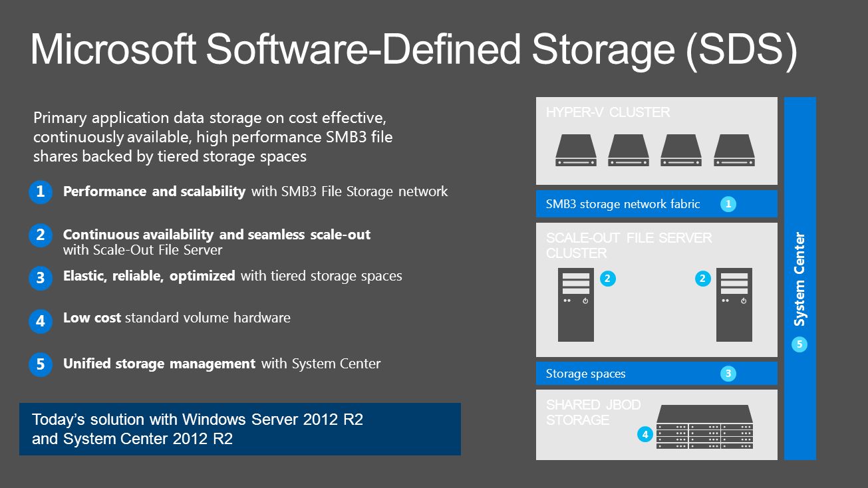This screenshot has width=868, height=488.
Task: Select the Low cost standard volume hardware text
Action: [176, 318]
